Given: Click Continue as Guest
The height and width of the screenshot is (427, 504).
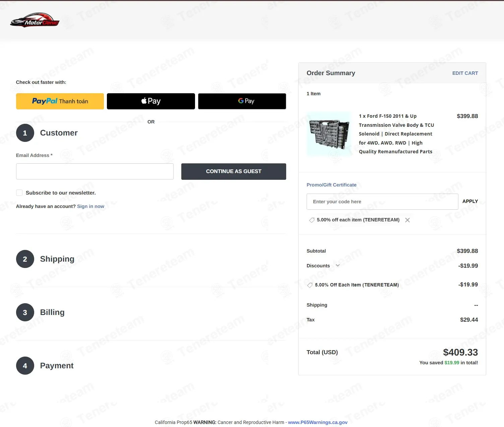Looking at the screenshot, I should tap(234, 171).
